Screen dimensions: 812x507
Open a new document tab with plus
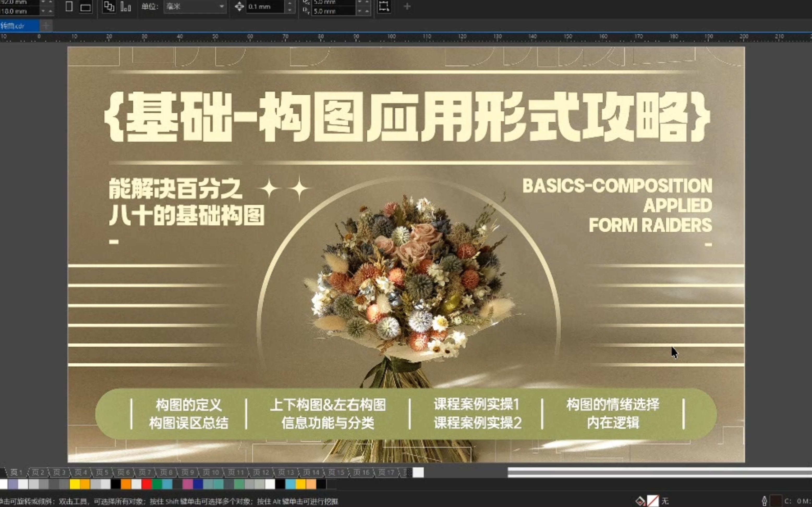tap(46, 26)
